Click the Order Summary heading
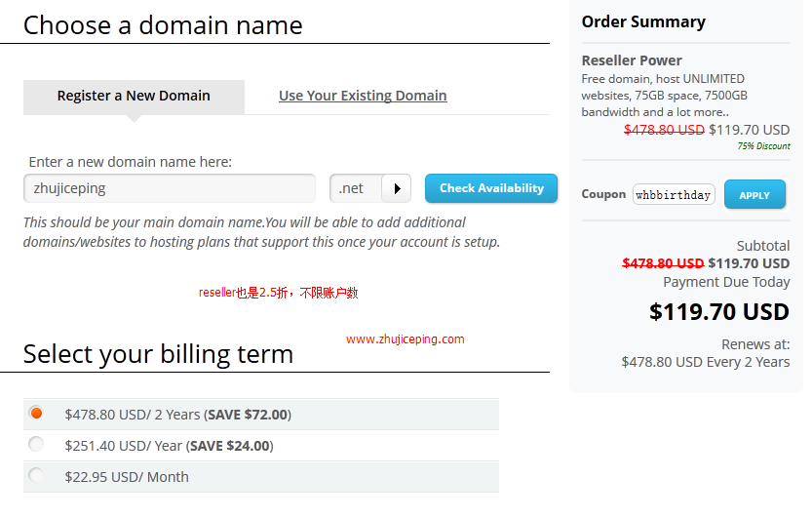Screen dimensions: 812x518 tap(643, 21)
